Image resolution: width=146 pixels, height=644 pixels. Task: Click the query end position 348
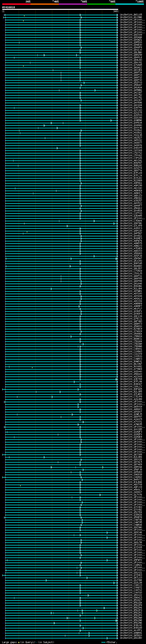click(115, 11)
